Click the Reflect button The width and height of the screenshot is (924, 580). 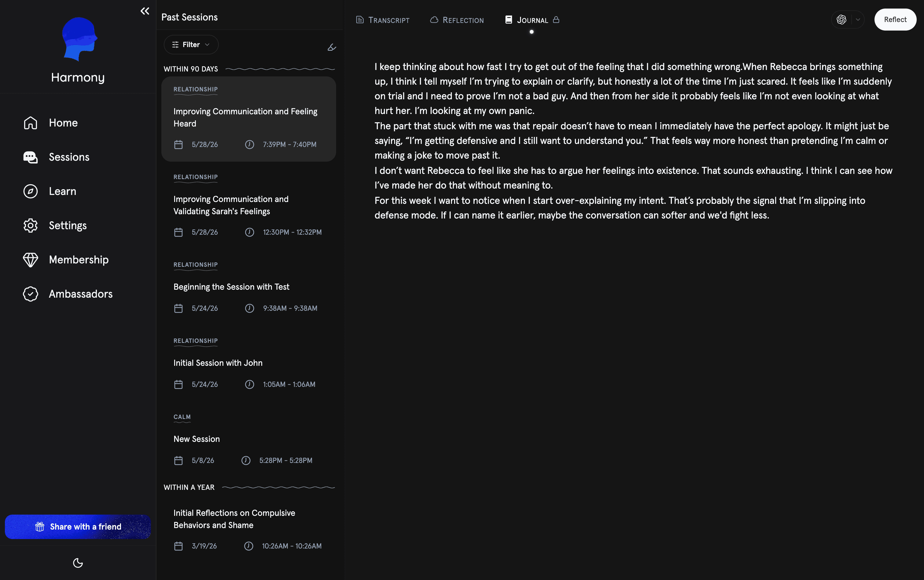tap(895, 20)
